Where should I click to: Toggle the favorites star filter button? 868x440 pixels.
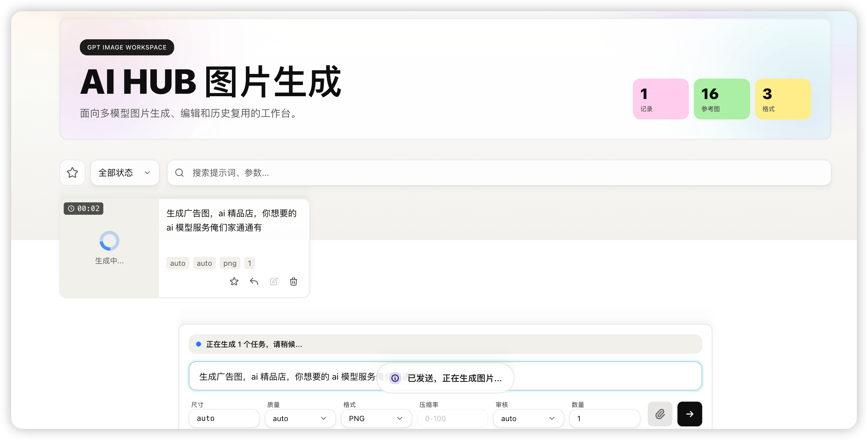pos(72,173)
